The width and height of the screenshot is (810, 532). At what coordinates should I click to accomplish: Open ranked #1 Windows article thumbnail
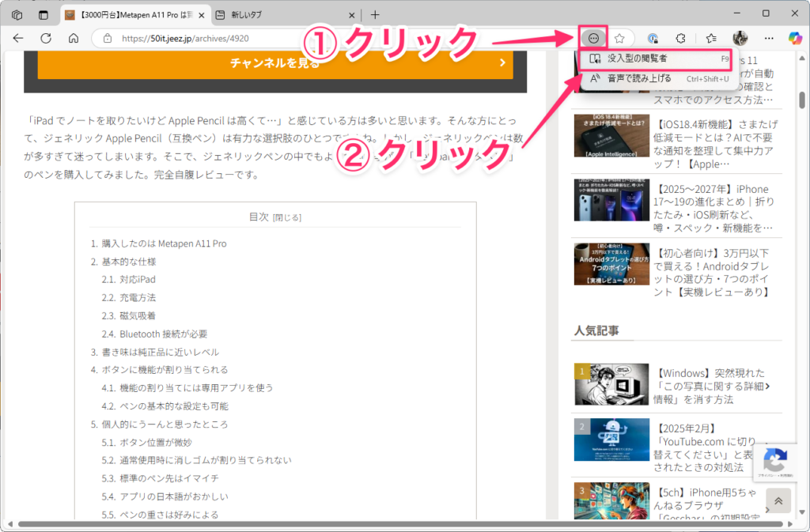611,384
